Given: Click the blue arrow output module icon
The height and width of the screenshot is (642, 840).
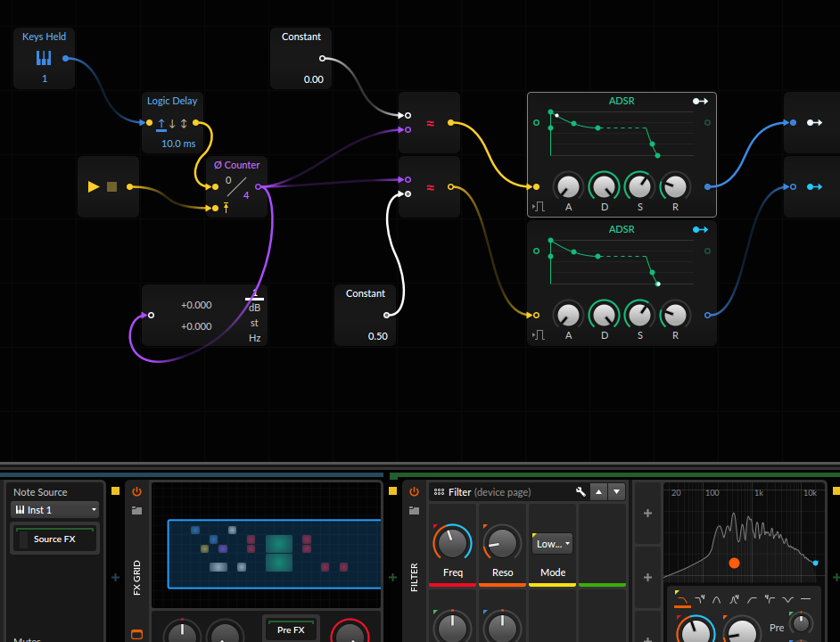Looking at the screenshot, I should coord(814,186).
